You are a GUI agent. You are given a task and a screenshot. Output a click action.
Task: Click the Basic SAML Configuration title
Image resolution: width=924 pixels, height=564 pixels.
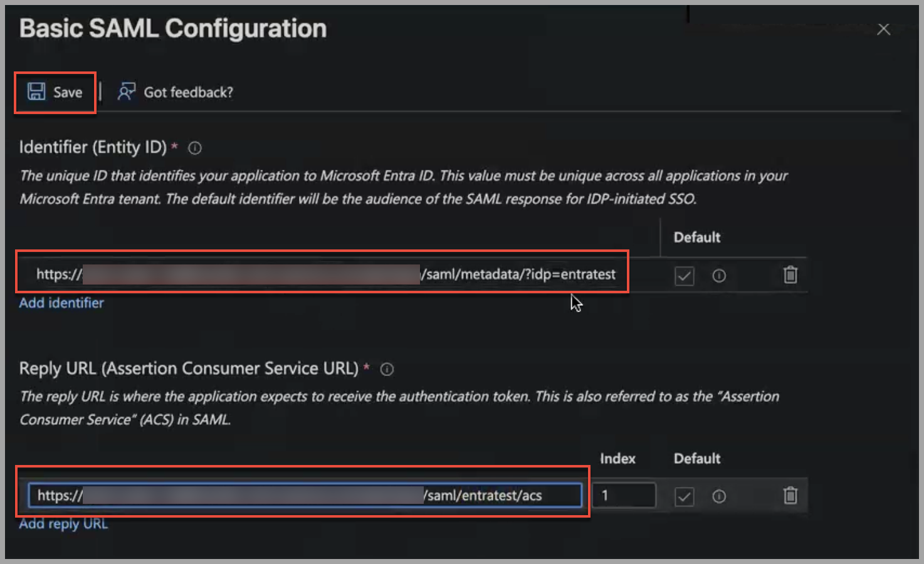pyautogui.click(x=173, y=29)
